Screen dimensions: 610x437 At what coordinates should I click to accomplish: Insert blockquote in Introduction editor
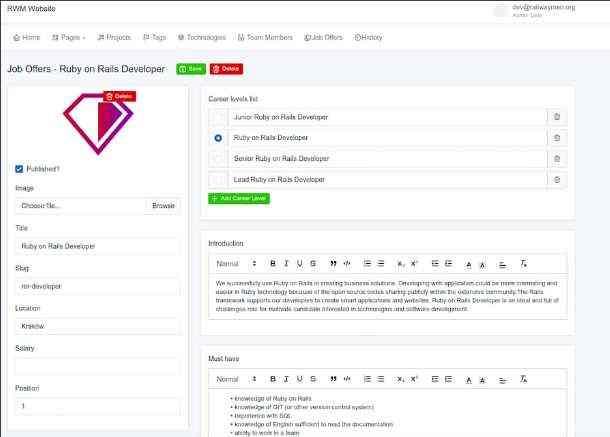[333, 263]
